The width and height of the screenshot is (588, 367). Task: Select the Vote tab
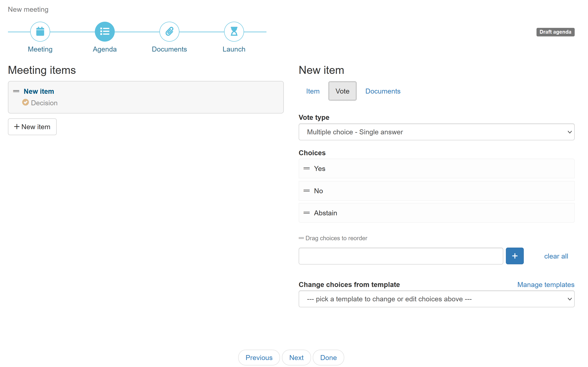pyautogui.click(x=342, y=91)
